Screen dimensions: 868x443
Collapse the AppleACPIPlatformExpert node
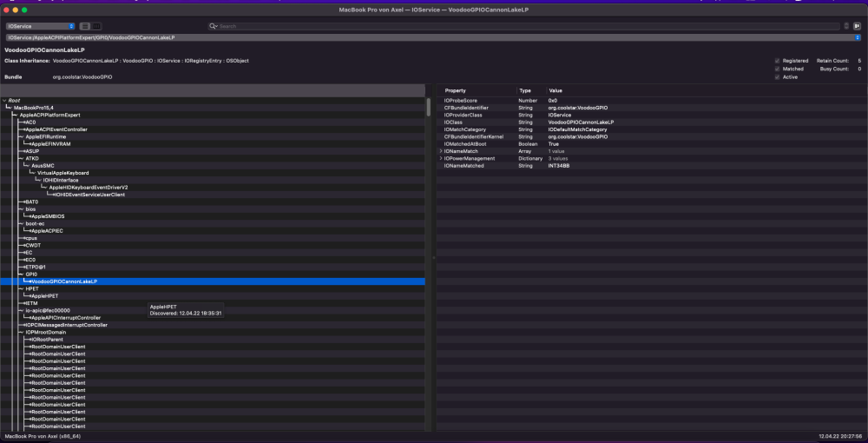coord(16,116)
